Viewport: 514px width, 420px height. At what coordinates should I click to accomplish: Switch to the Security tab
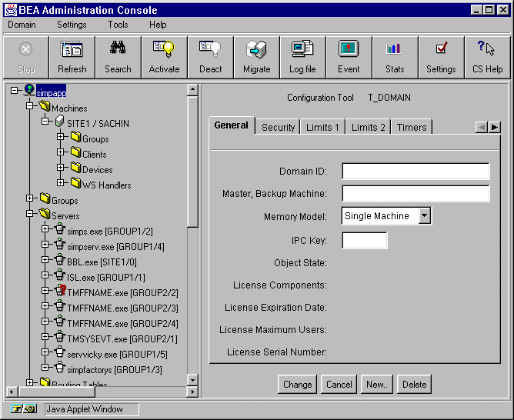[278, 127]
